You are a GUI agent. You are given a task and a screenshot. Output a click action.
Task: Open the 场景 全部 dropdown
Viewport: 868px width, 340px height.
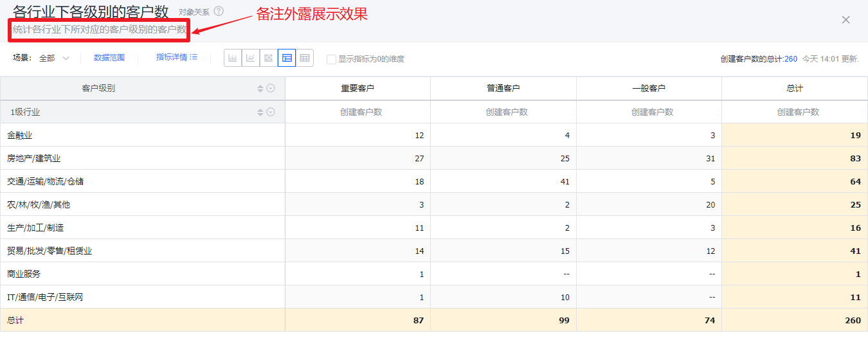point(55,58)
